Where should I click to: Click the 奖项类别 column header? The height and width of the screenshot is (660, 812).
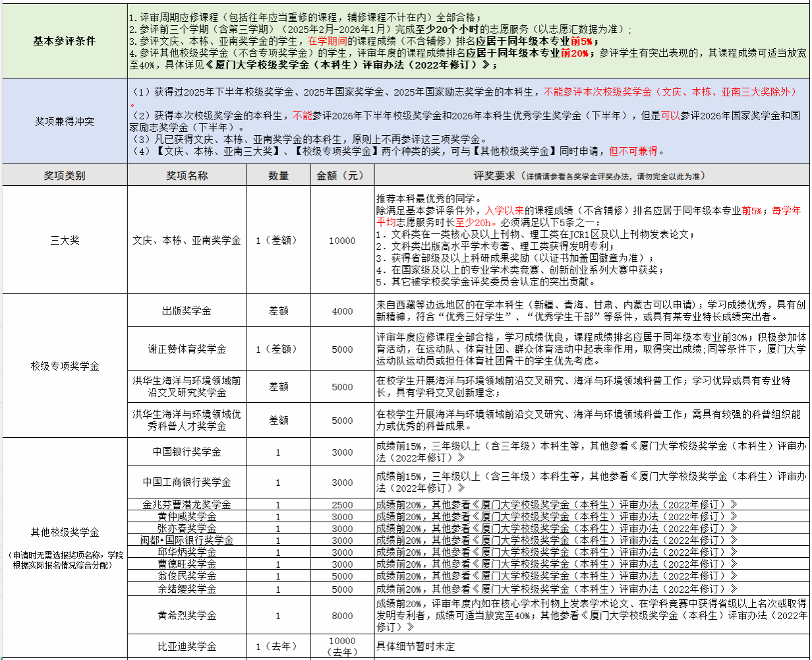point(64,175)
